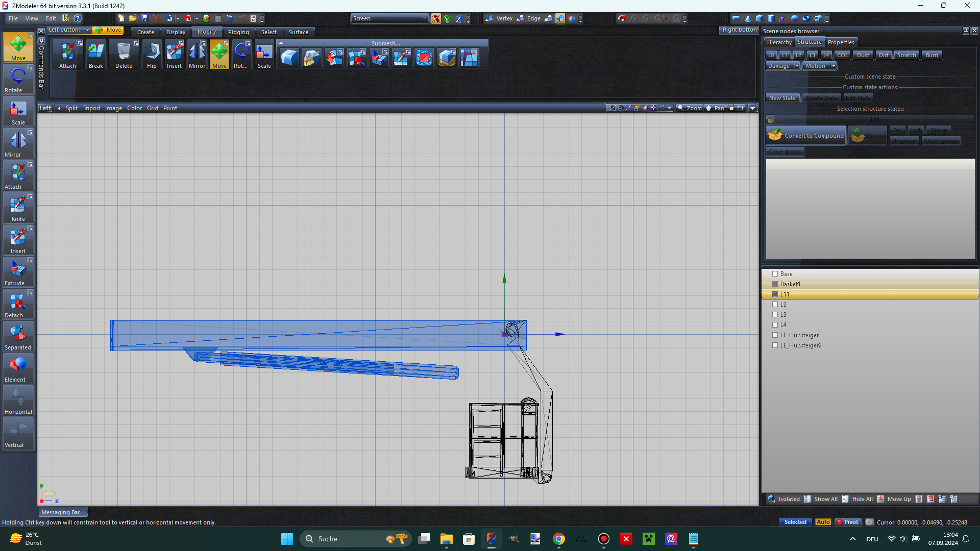Expand the Damage dropdown arrow
The width and height of the screenshot is (980, 551).
pos(796,66)
